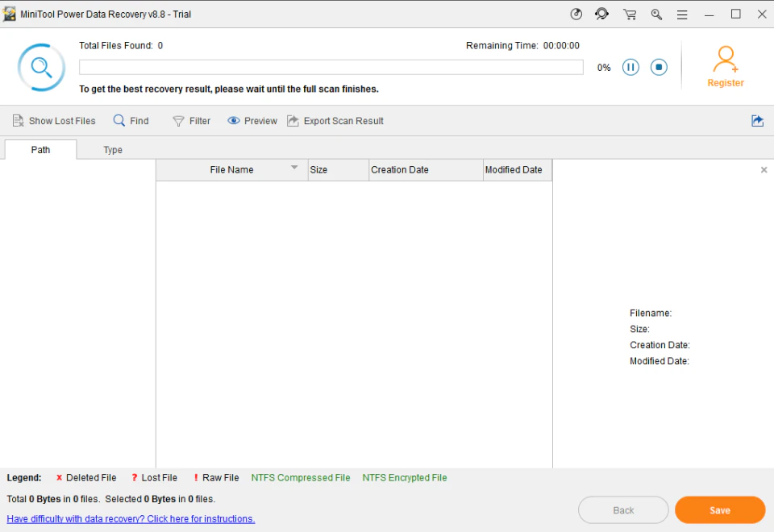This screenshot has width=774, height=532.
Task: Open the MiniTool shopping cart store
Action: click(630, 14)
